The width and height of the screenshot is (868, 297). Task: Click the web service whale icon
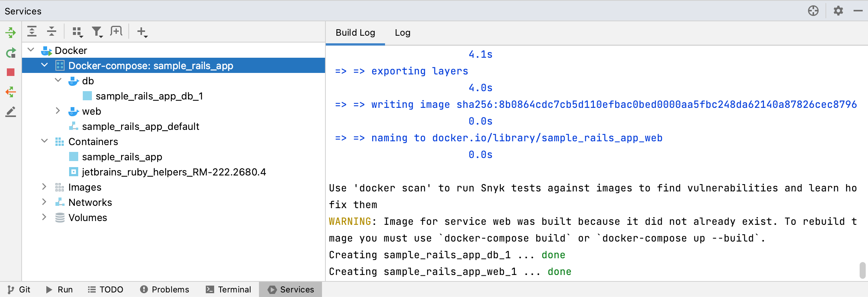[74, 111]
